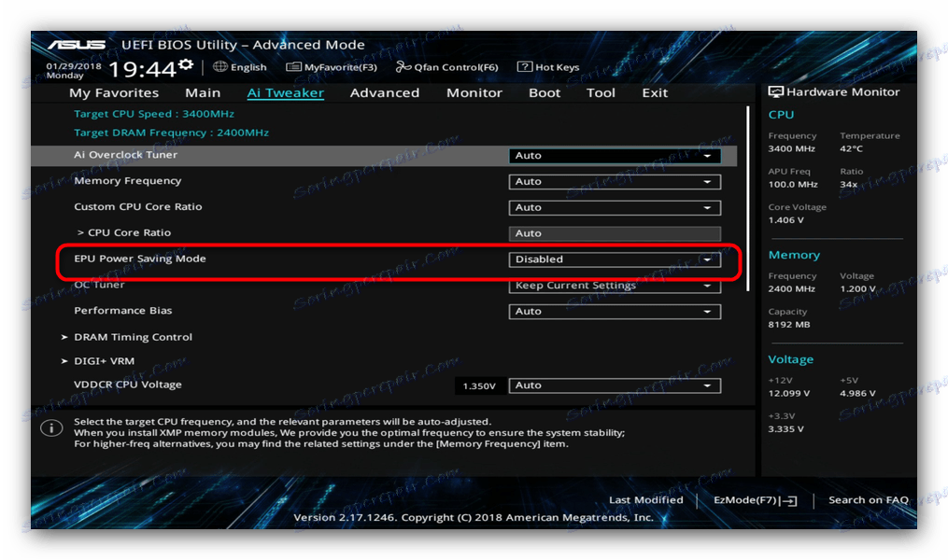Switch to the Main tab
This screenshot has height=560, width=948.
[x=203, y=92]
